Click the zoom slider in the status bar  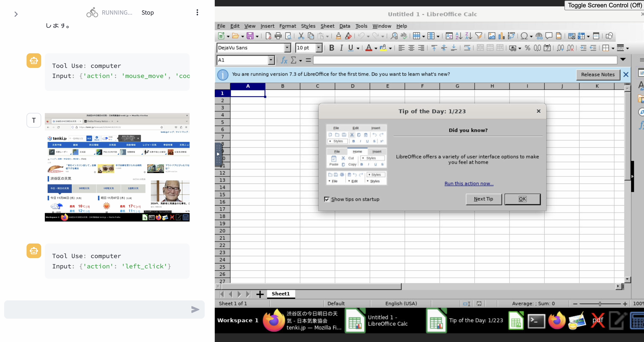(x=600, y=304)
